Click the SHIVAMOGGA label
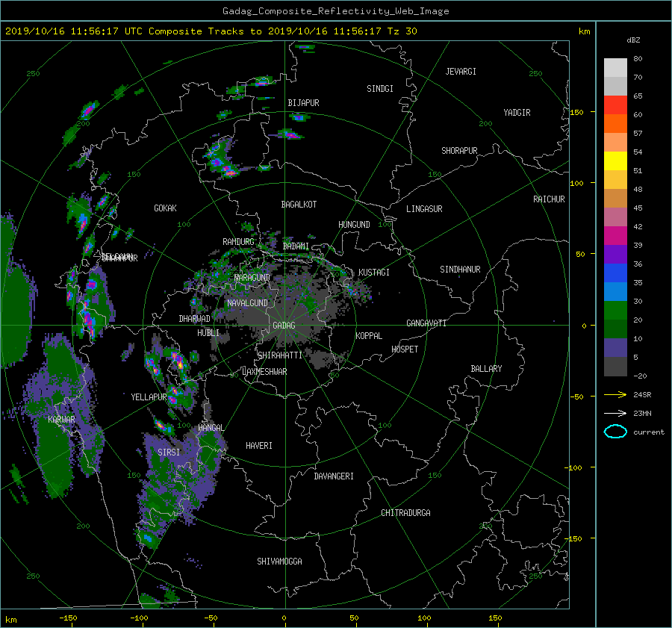The image size is (672, 628). [x=279, y=562]
